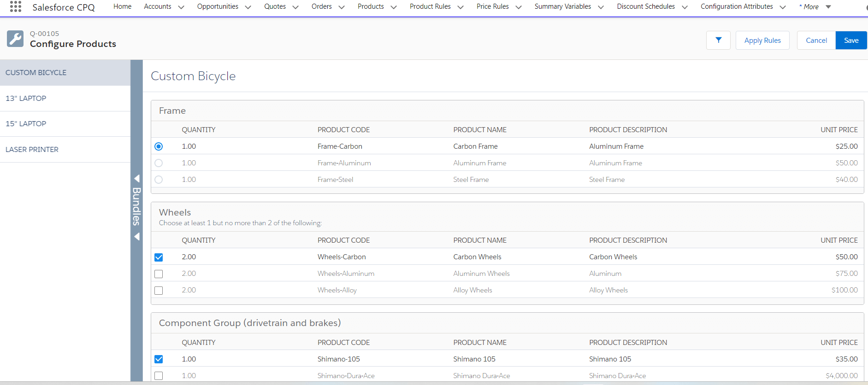The height and width of the screenshot is (385, 868).
Task: Open the Opportunities dropdown chevron
Action: pyautogui.click(x=248, y=7)
